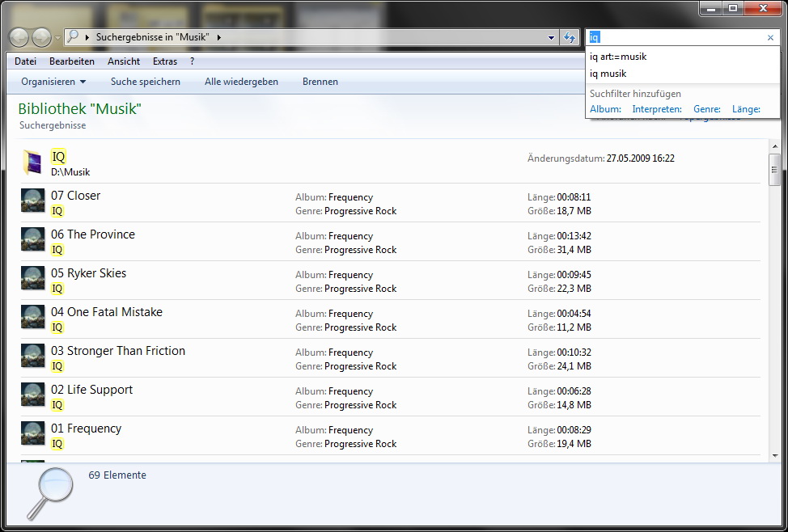This screenshot has height=532, width=788.
Task: Select album art of 02 Life Support
Action: pos(32,395)
